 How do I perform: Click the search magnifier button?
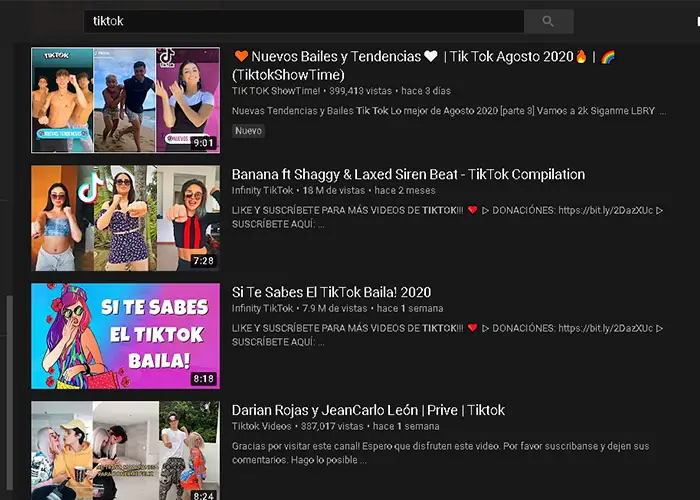548,21
